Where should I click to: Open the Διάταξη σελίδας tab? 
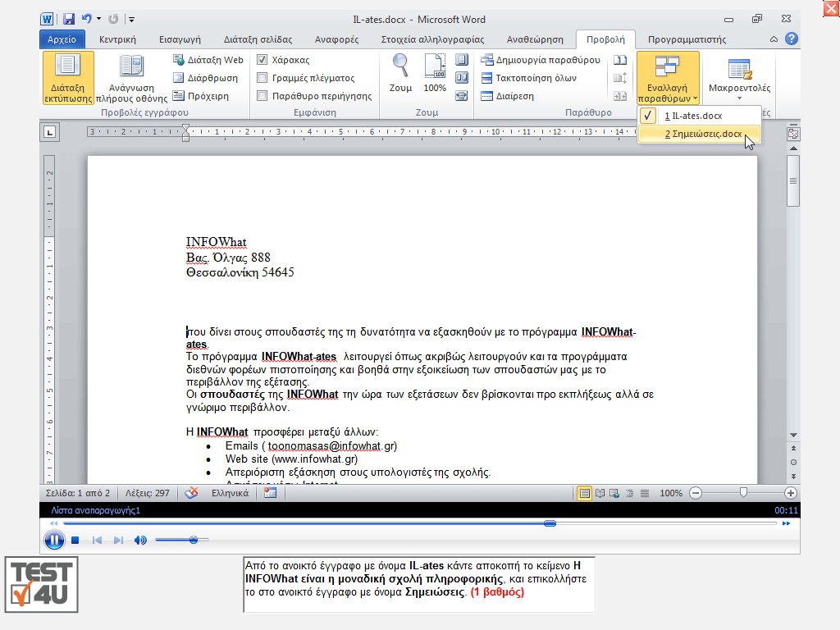coord(258,39)
